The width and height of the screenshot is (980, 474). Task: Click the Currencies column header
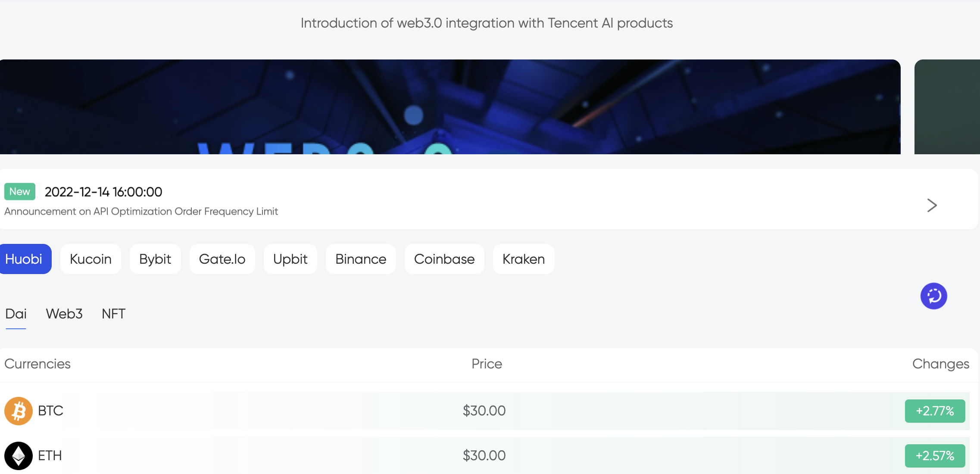click(x=37, y=364)
